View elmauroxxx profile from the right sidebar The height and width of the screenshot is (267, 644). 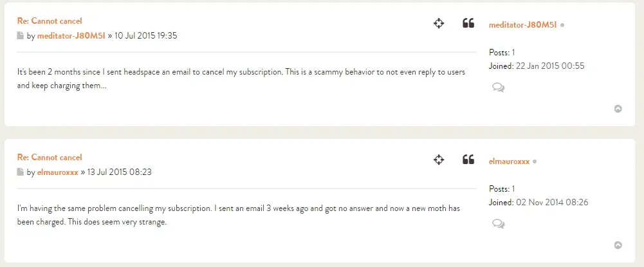[x=509, y=161]
